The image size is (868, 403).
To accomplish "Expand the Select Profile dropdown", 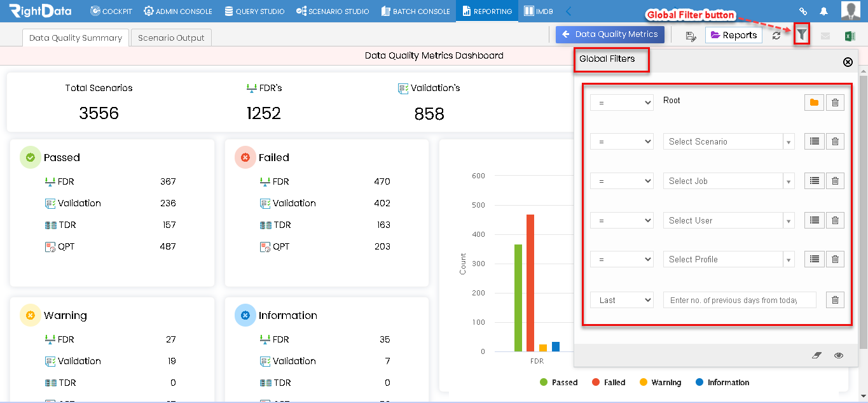I will [729, 259].
